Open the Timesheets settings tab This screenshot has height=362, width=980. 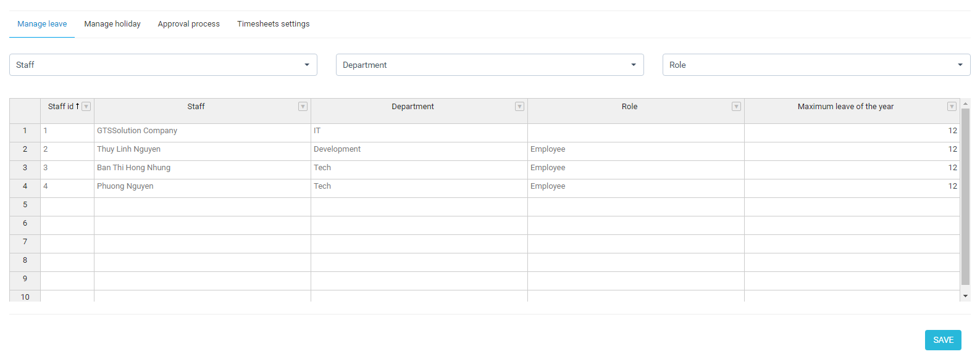click(274, 24)
